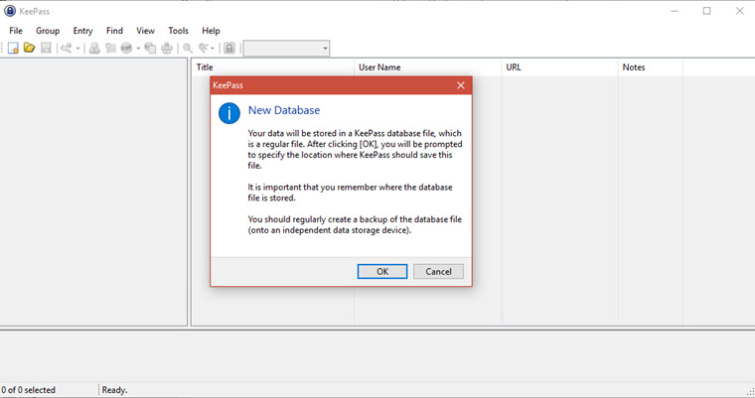Cancel the New Database dialog
This screenshot has width=755, height=398.
438,271
